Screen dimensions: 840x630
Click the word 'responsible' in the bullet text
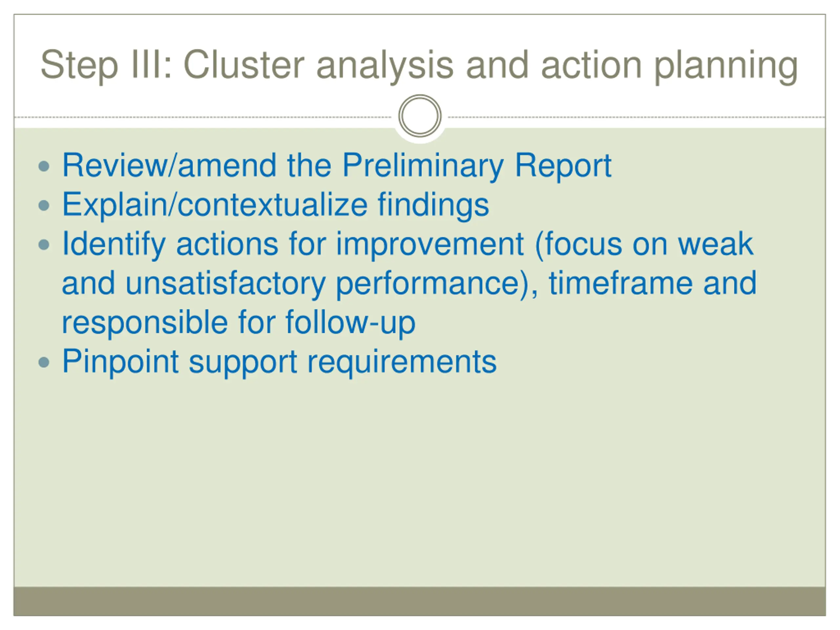click(145, 323)
